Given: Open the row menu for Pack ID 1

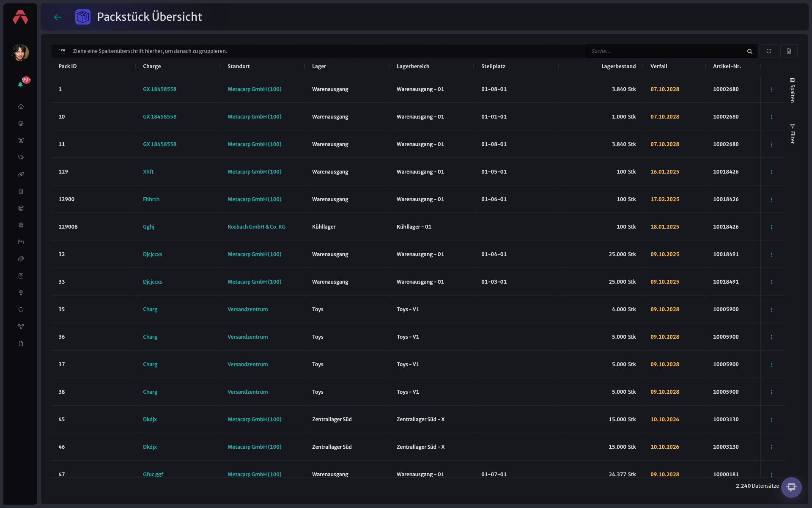Looking at the screenshot, I should pyautogui.click(x=772, y=89).
